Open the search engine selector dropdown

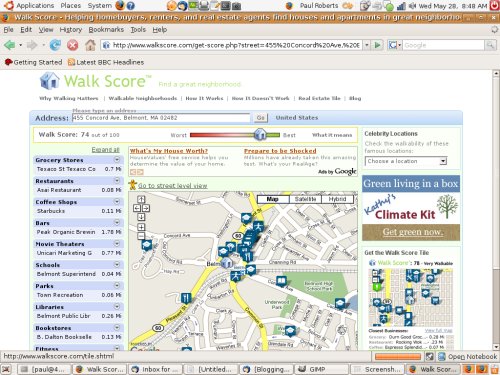[x=395, y=45]
